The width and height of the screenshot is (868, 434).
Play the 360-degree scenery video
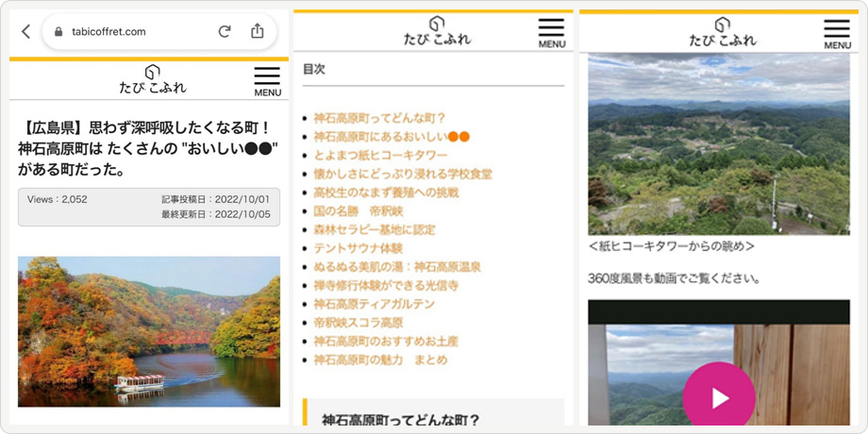coord(719,397)
